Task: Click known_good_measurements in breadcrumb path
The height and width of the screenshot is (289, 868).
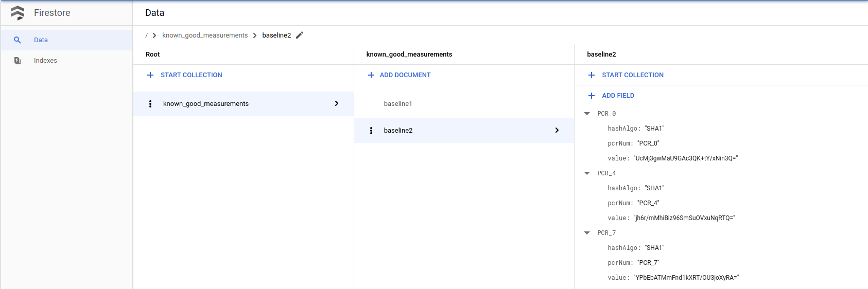Action: (x=205, y=35)
